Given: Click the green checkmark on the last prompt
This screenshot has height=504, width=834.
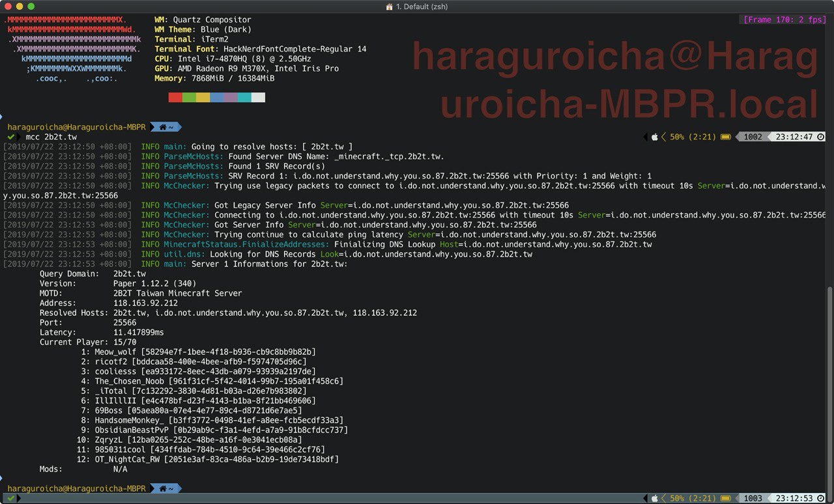Looking at the screenshot, I should tap(11, 498).
